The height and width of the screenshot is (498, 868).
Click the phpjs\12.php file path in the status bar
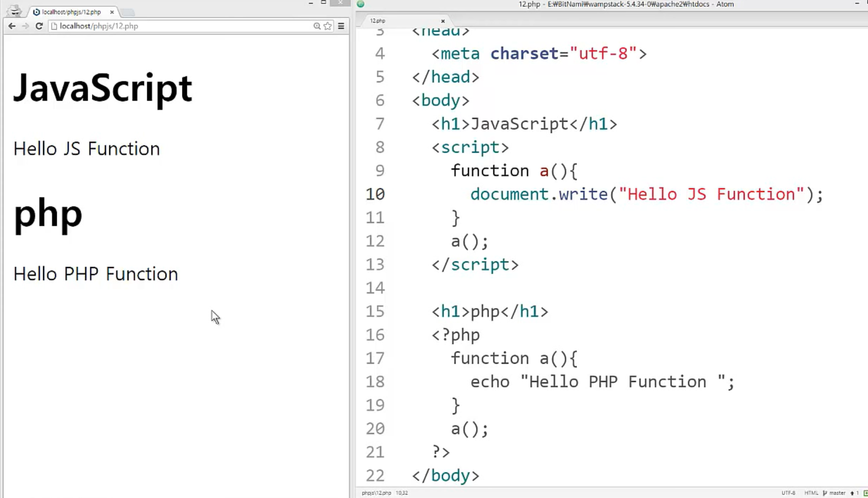(x=376, y=493)
